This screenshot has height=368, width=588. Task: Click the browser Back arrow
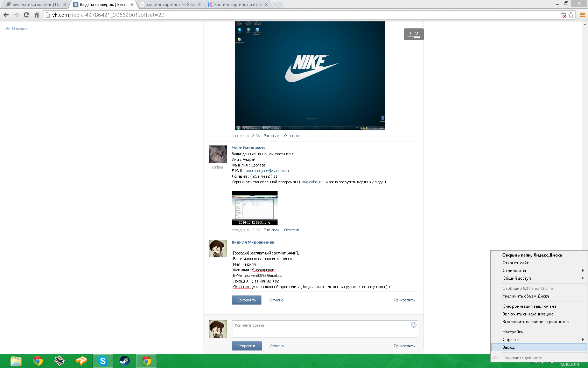point(6,15)
